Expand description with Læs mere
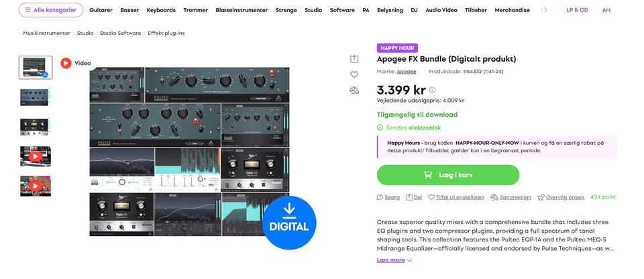Image resolution: width=644 pixels, height=279 pixels. pos(394,260)
